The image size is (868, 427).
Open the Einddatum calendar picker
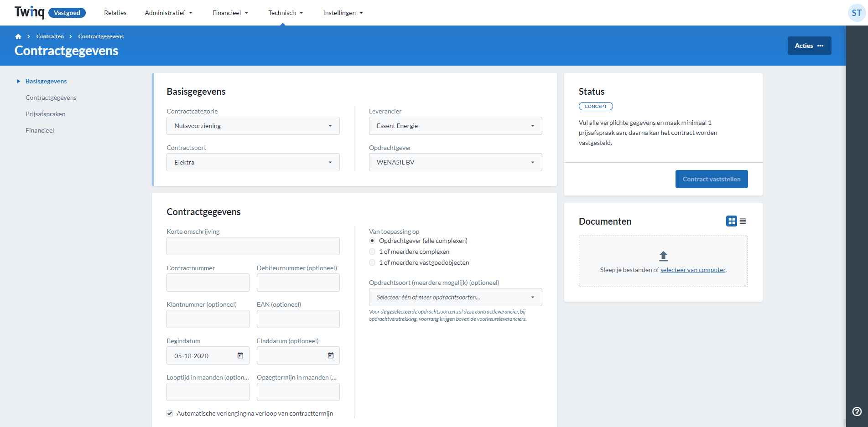[x=330, y=355]
